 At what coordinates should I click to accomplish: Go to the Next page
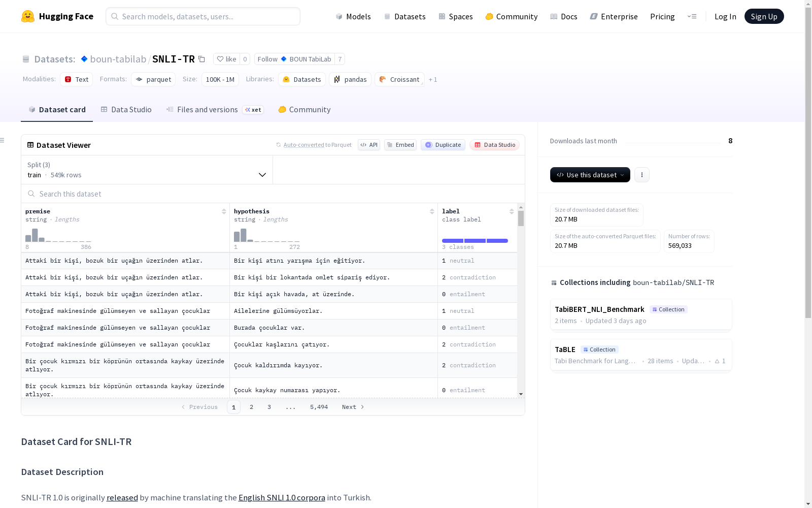353,407
